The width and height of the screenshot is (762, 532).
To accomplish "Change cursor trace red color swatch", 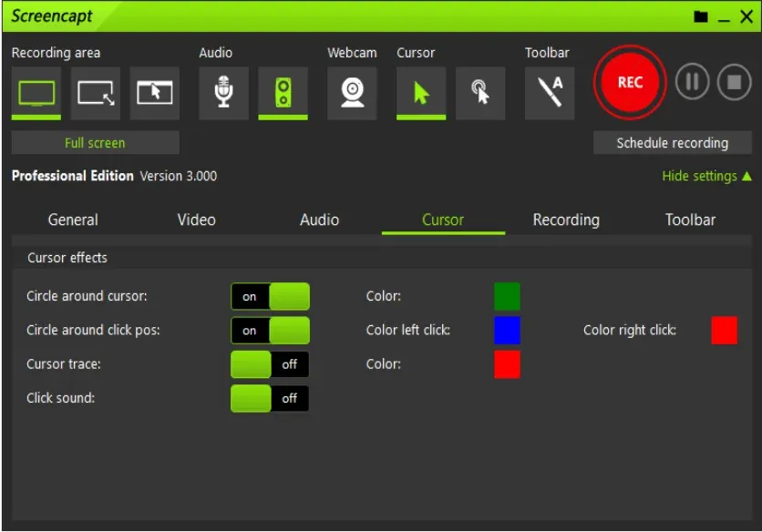I will click(x=507, y=364).
